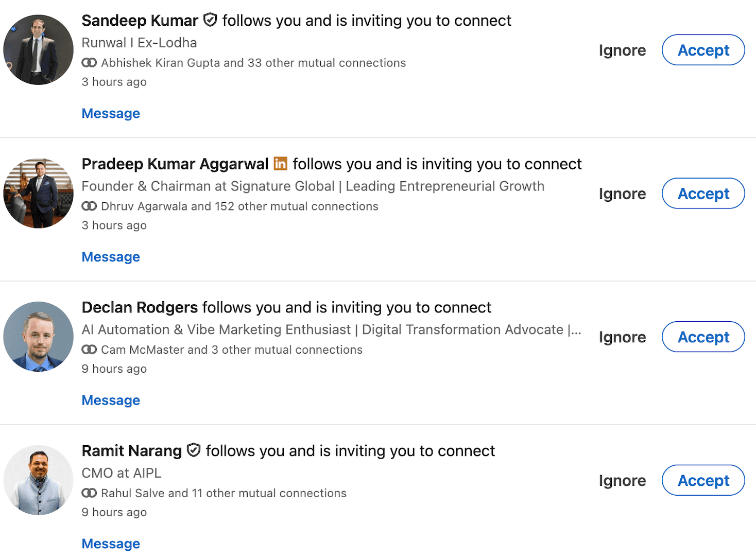Image resolution: width=756 pixels, height=559 pixels.
Task: Click mutual connections icon for Abhishek Kiran Gupta
Action: [89, 63]
